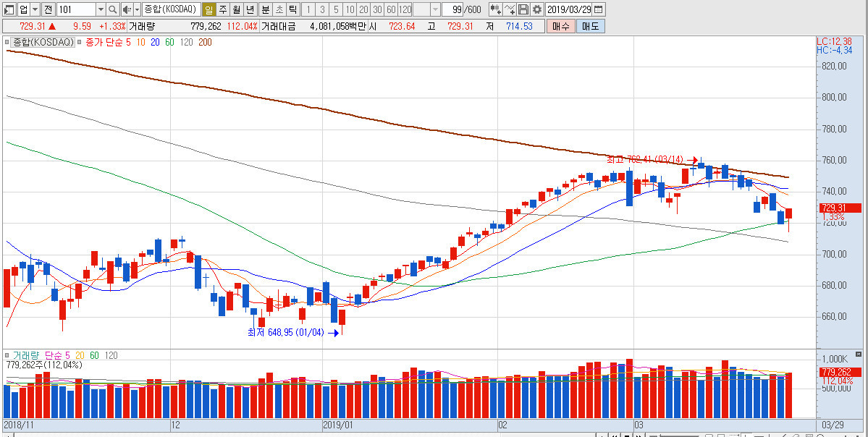Click the small square marker before 거래량 volume label

pyautogui.click(x=7, y=355)
